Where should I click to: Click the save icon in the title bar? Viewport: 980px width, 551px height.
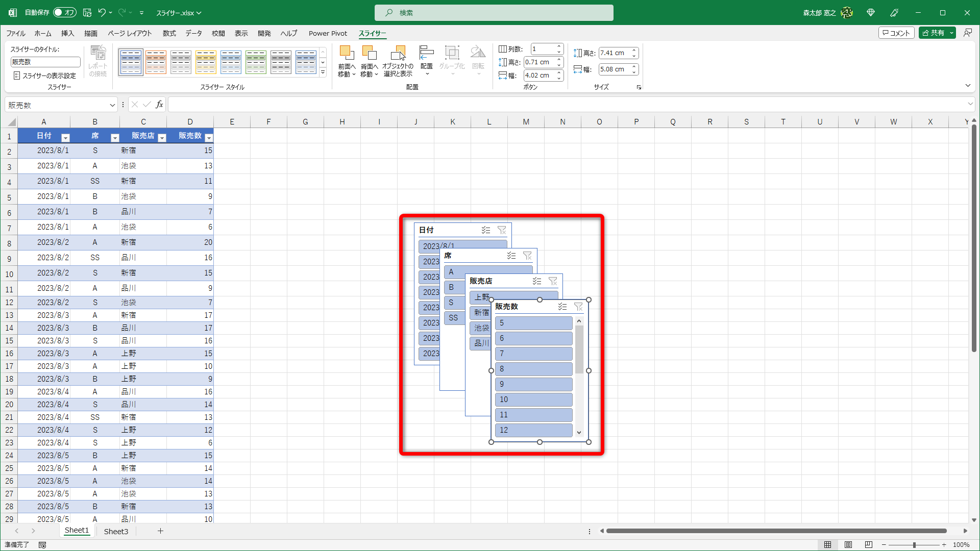click(x=87, y=12)
